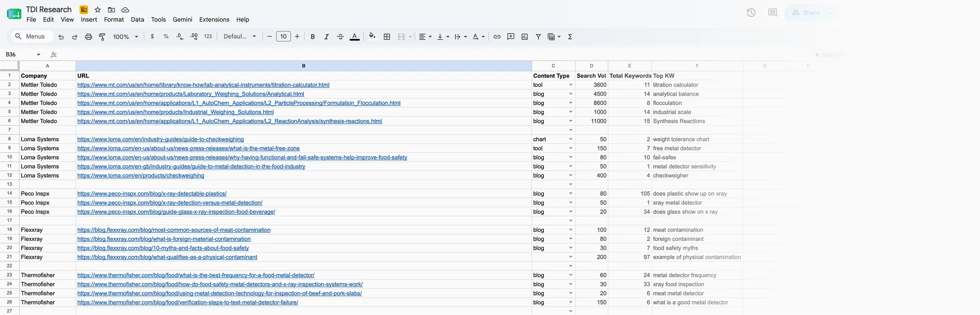Click the Print icon
The height and width of the screenshot is (315, 980).
click(89, 37)
